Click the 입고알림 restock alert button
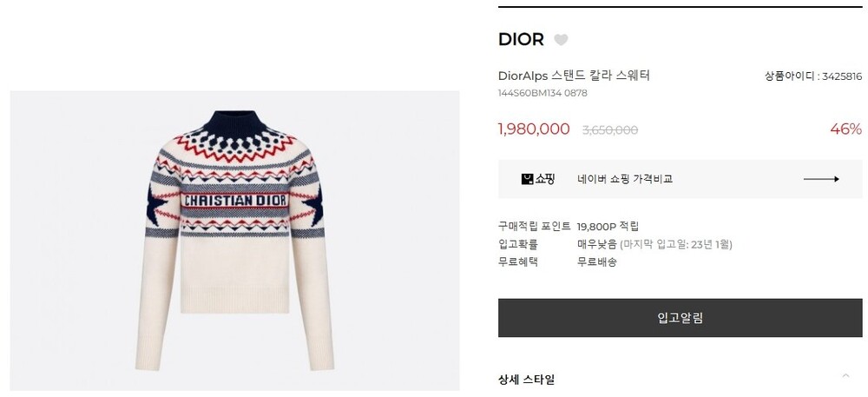This screenshot has height=397, width=868. [680, 318]
